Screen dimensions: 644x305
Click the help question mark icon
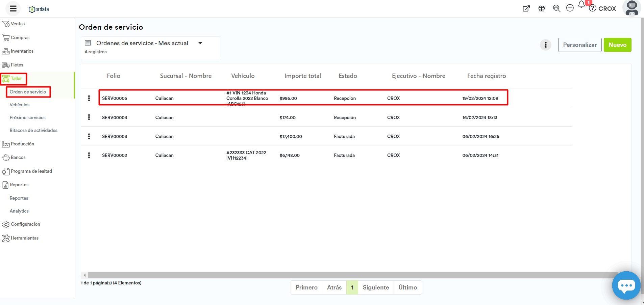click(592, 8)
